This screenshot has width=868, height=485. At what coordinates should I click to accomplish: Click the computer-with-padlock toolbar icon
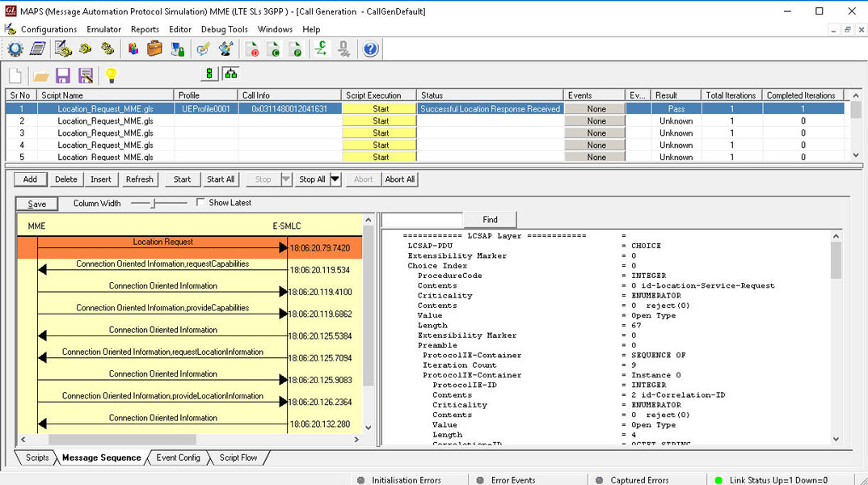pos(178,49)
